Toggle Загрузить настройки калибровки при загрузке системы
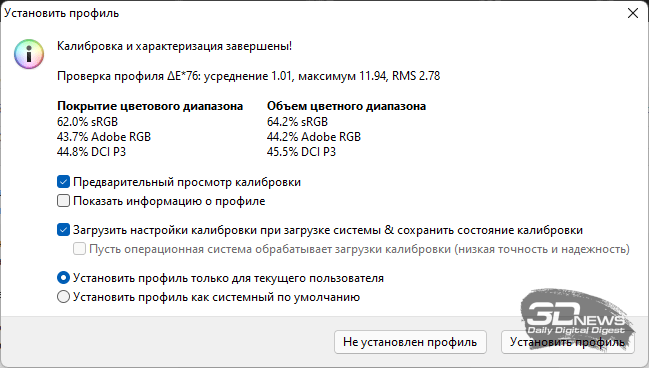This screenshot has height=368, width=649. click(63, 230)
